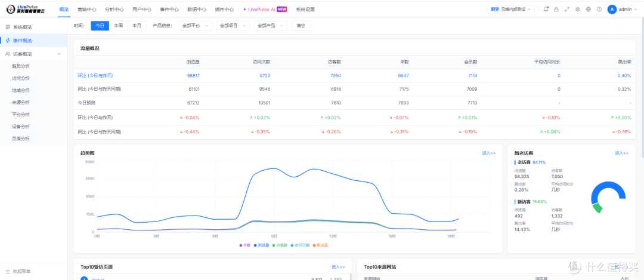Click the green new-visitor donut segment

click(x=597, y=208)
